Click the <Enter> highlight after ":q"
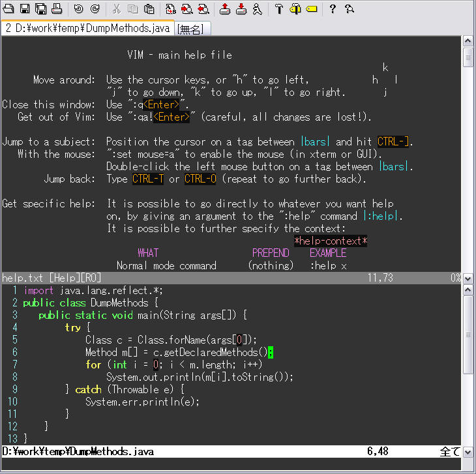The image size is (476, 474). pos(161,105)
